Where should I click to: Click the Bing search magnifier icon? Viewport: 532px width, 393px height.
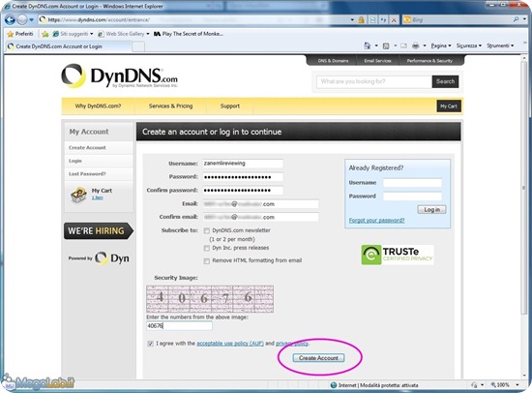(x=517, y=19)
